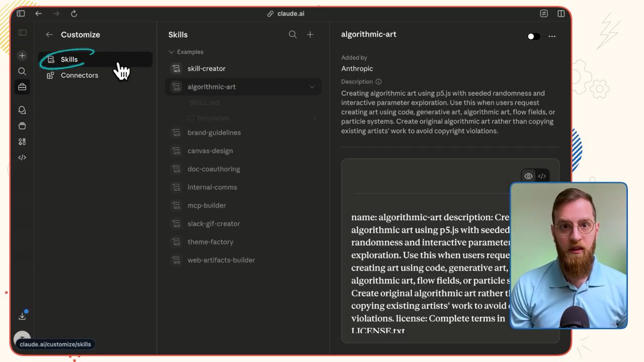This screenshot has width=644, height=362.
Task: Expand the templates folder chevron
Action: click(x=314, y=118)
